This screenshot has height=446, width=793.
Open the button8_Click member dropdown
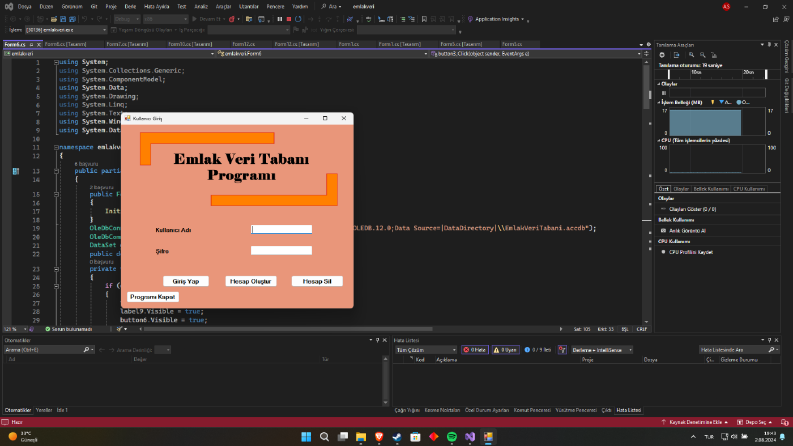536,54
